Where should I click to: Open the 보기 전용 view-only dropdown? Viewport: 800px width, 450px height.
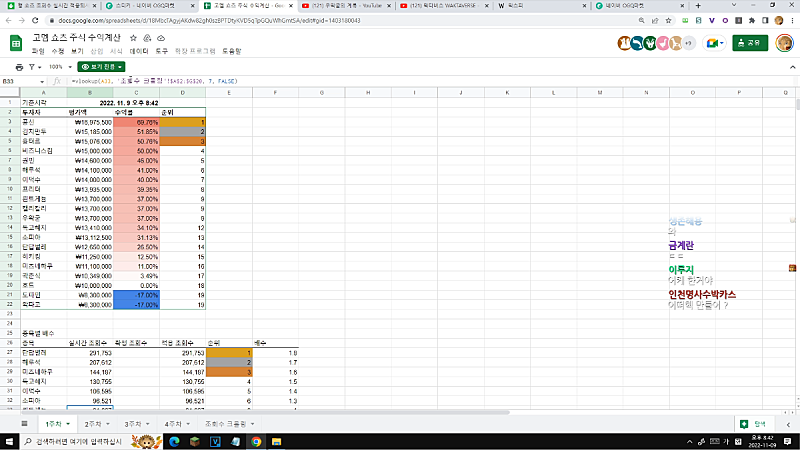pos(102,67)
